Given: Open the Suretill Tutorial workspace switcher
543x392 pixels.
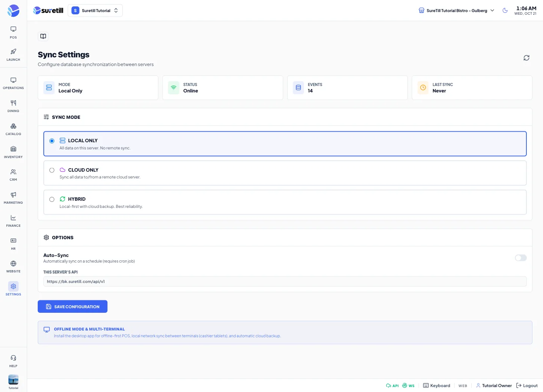Looking at the screenshot, I should click(x=95, y=11).
